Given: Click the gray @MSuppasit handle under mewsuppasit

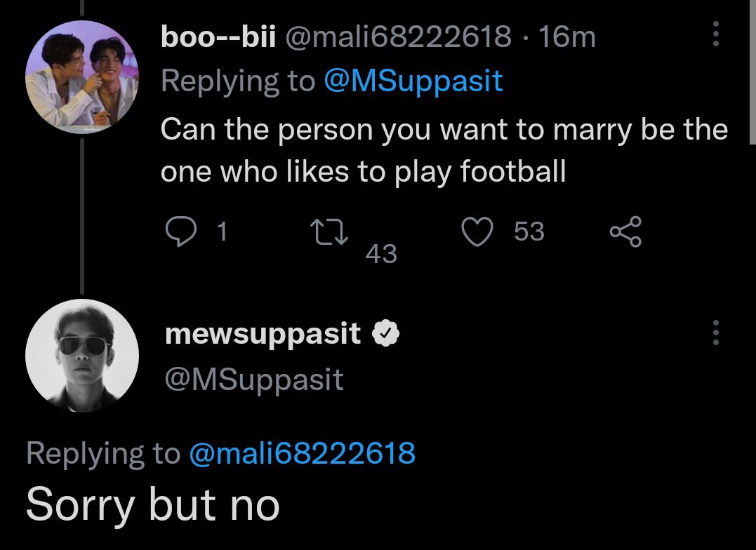Looking at the screenshot, I should pyautogui.click(x=254, y=380).
